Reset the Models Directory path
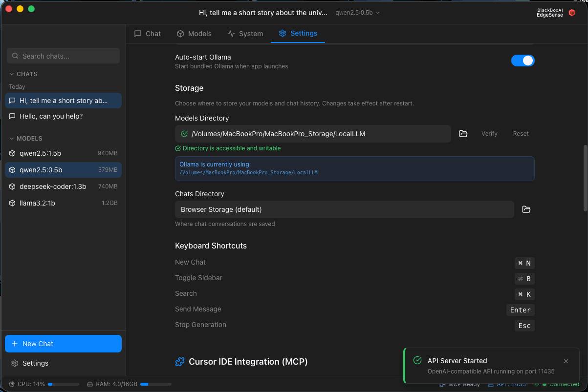This screenshot has height=392, width=588. coord(521,134)
